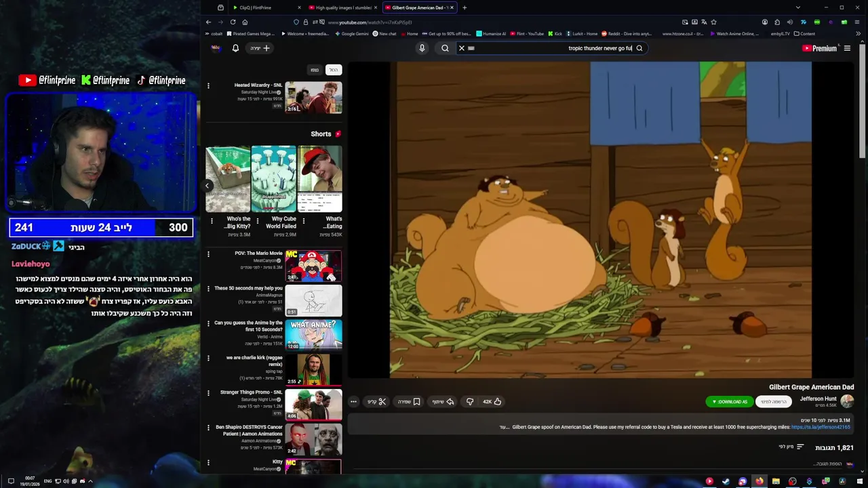Image resolution: width=868 pixels, height=488 pixels.
Task: Show hidden tray icons chevron
Action: coord(90,481)
